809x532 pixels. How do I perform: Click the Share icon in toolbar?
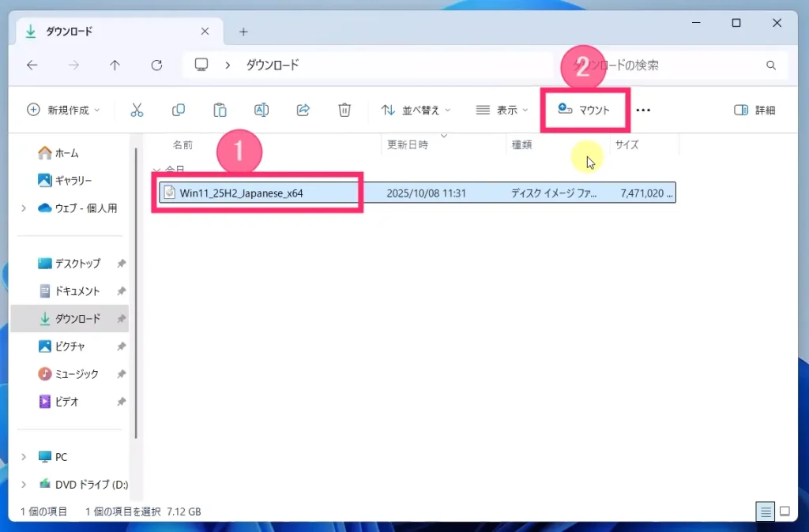(303, 111)
